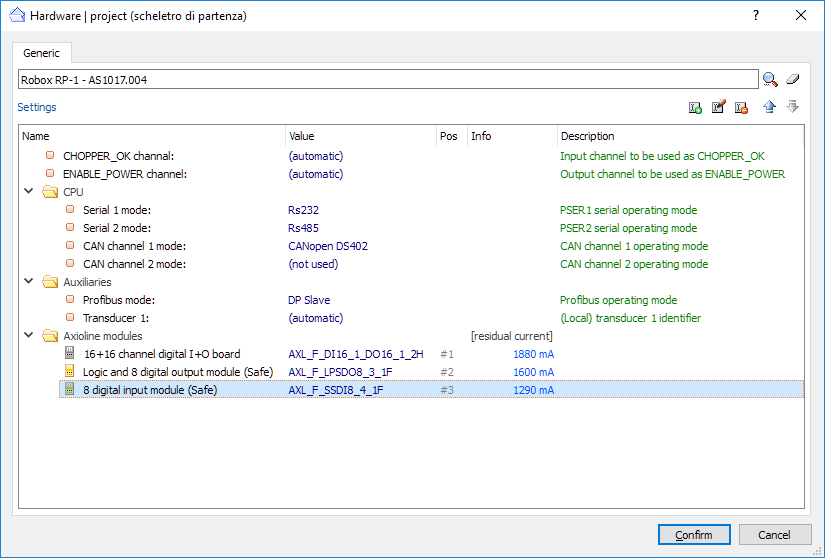825x558 pixels.
Task: Click the yellow Logic and 8 digital output module icon
Action: [x=69, y=371]
